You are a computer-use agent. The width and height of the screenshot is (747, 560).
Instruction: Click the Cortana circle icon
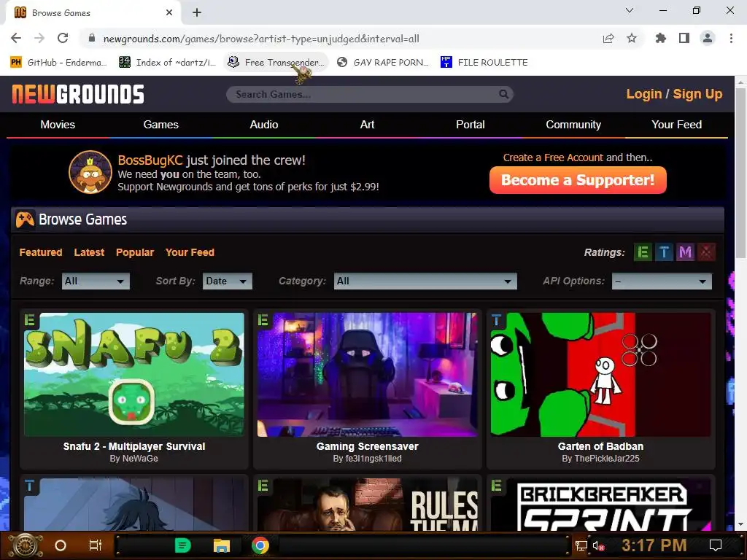point(61,545)
